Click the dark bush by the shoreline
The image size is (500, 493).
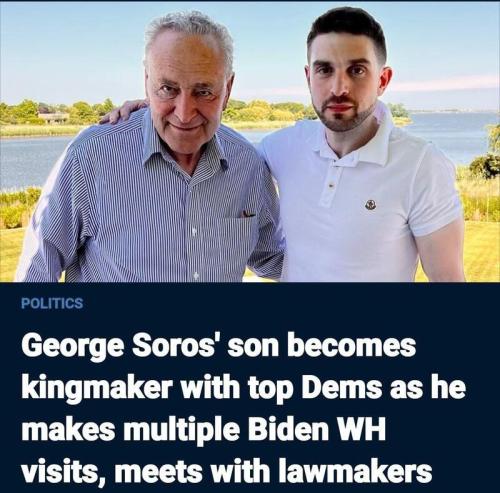click(485, 166)
